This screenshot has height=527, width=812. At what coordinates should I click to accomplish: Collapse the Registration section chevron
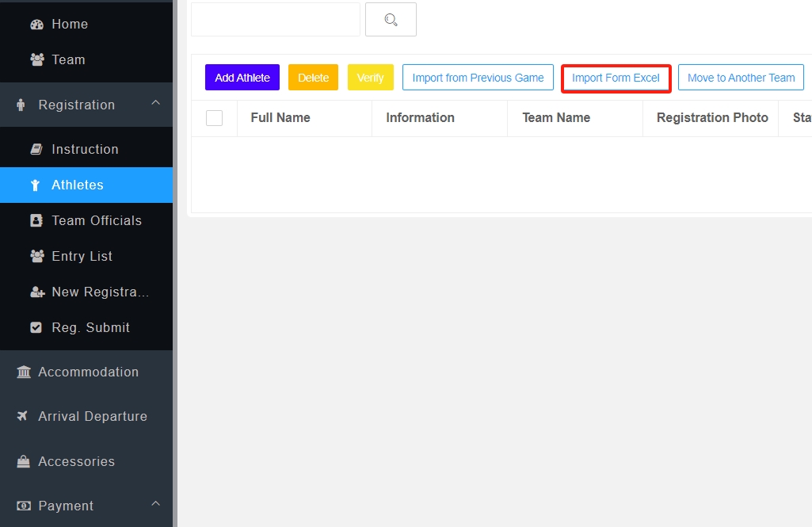(x=156, y=104)
